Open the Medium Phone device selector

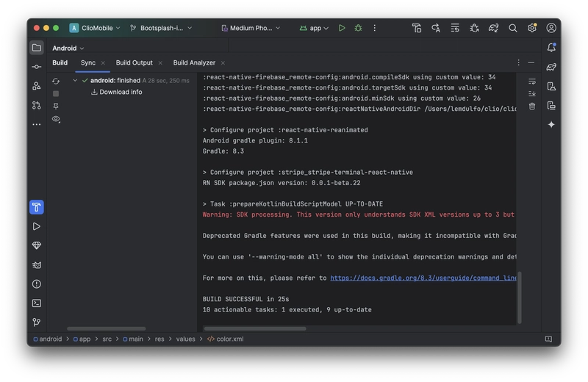tap(251, 28)
